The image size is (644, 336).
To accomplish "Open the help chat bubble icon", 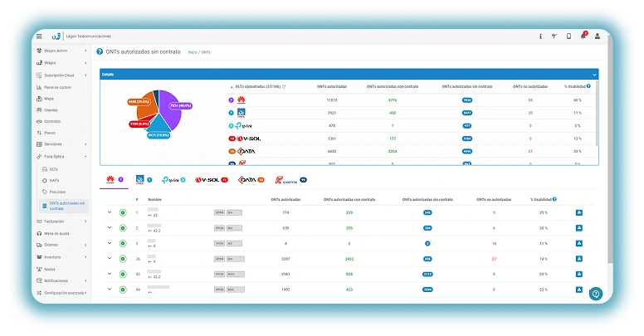I will [596, 294].
